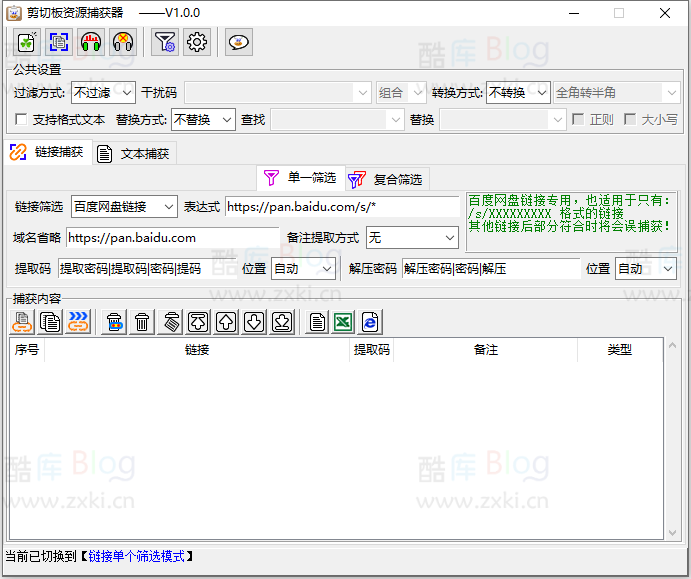691x579 pixels.
Task: Click the application icon in title bar
Action: [14, 13]
